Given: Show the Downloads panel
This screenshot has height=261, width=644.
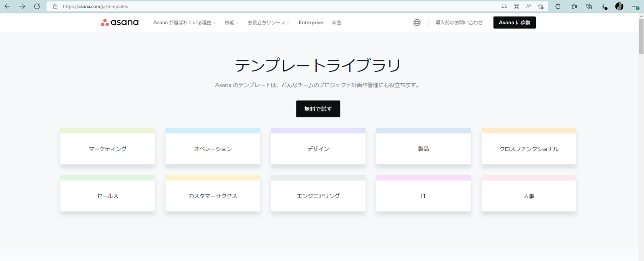Looking at the screenshot, I should coord(604,7).
